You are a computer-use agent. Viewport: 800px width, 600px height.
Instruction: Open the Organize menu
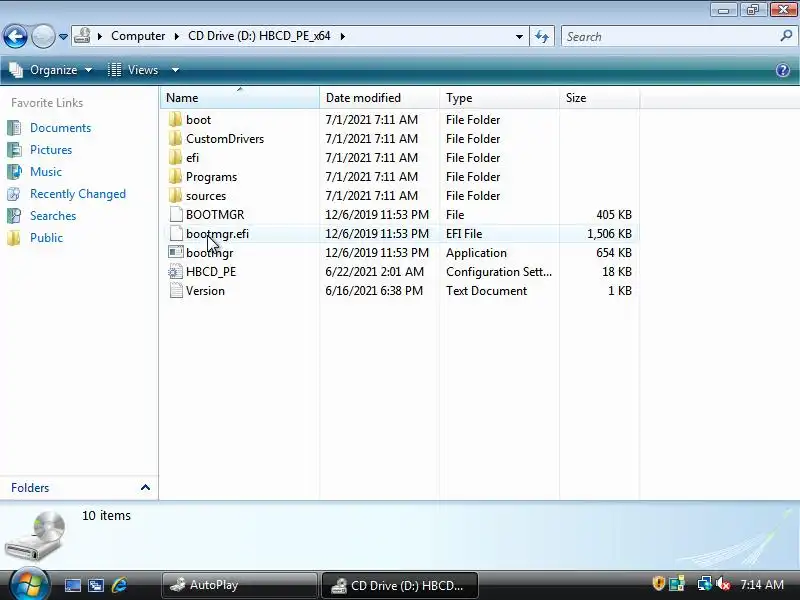[51, 70]
